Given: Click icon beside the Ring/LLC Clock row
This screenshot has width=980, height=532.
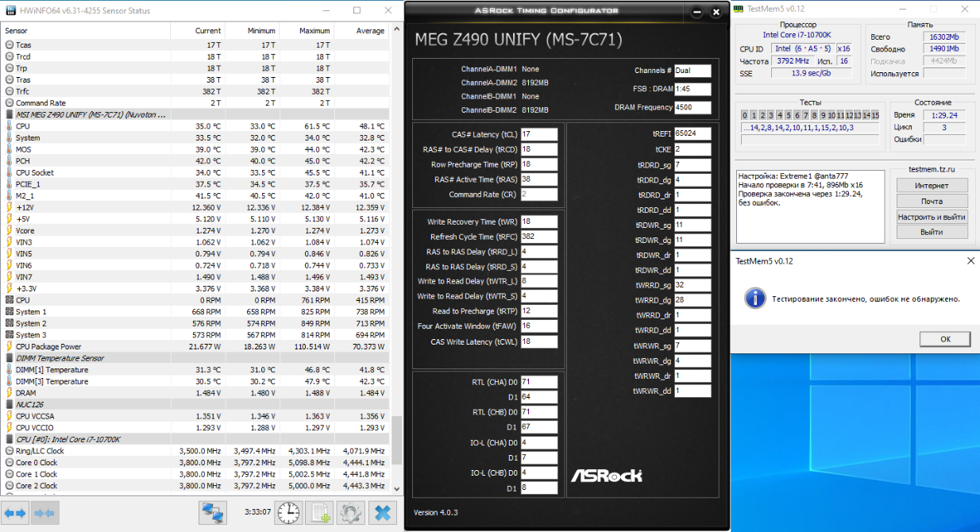Looking at the screenshot, I should click(9, 451).
